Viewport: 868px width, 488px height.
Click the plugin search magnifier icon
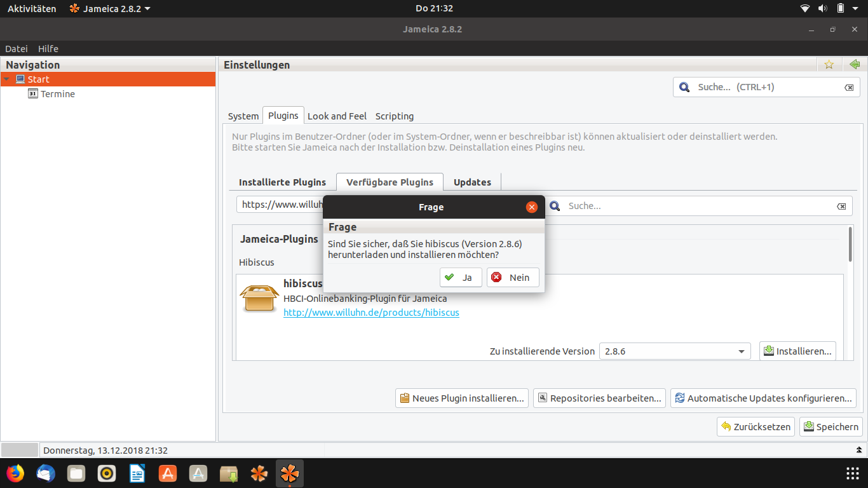point(555,206)
